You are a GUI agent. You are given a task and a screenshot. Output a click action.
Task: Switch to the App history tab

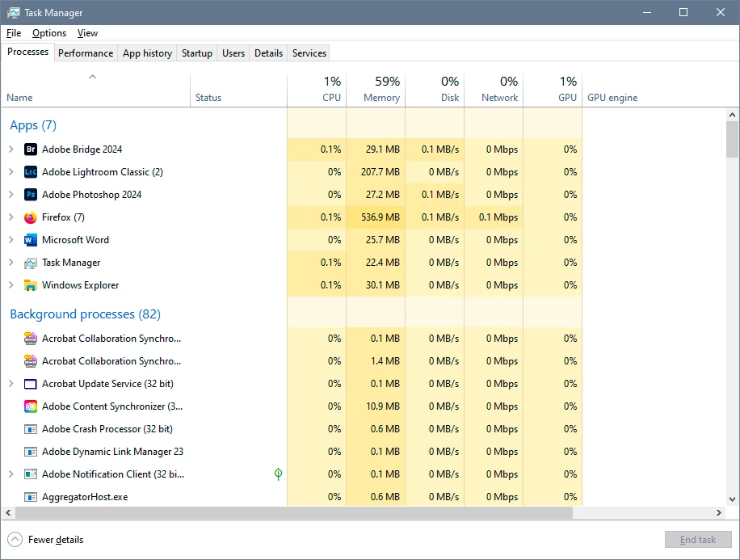pos(147,53)
